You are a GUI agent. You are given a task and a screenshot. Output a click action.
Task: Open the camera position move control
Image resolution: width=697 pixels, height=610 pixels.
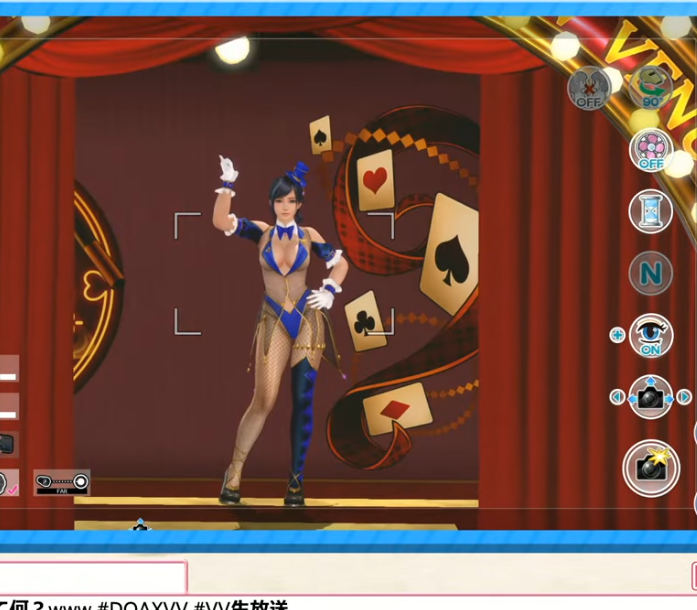click(x=651, y=397)
